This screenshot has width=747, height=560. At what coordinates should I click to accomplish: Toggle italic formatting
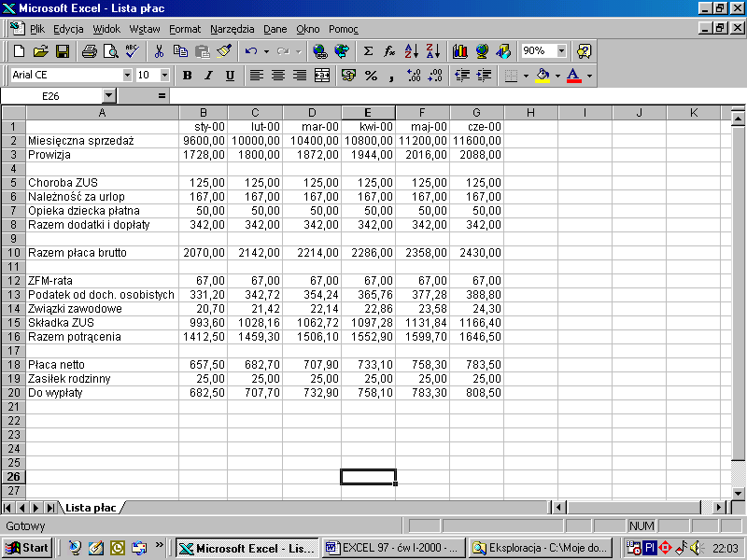[x=208, y=76]
